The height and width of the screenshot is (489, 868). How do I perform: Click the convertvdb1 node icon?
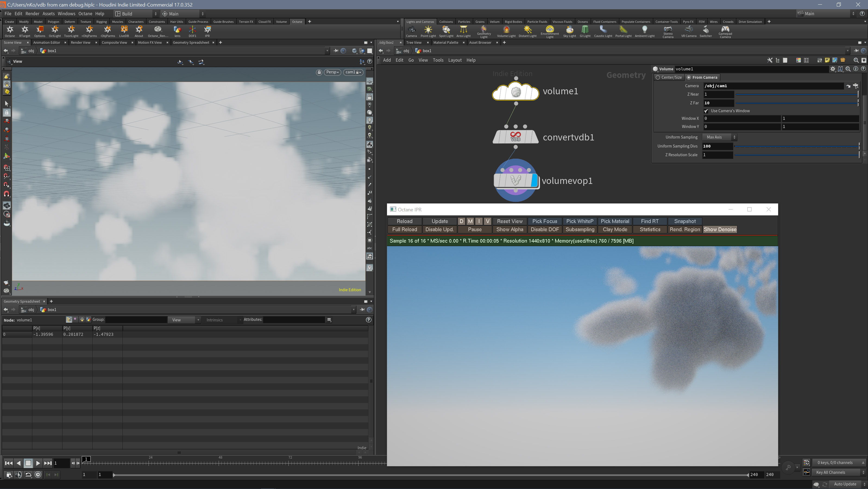point(515,137)
